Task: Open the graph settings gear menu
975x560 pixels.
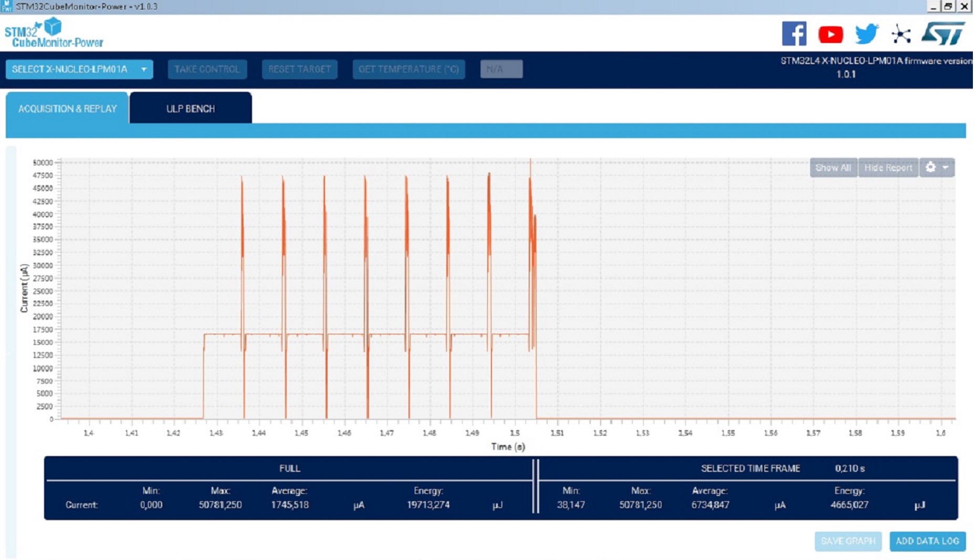Action: pyautogui.click(x=936, y=167)
